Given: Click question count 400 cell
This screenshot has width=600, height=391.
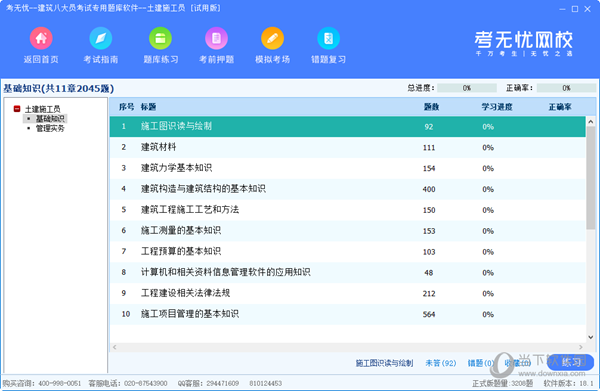Looking at the screenshot, I should click(x=429, y=189).
